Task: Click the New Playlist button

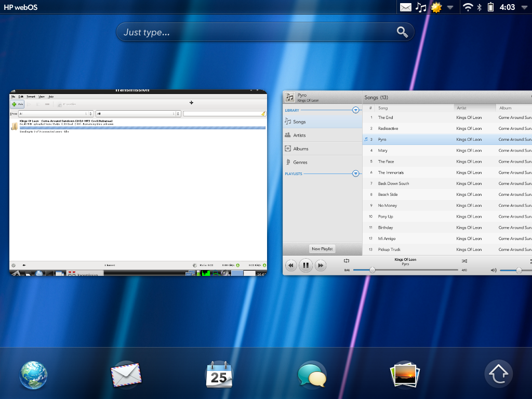Action: tap(322, 249)
